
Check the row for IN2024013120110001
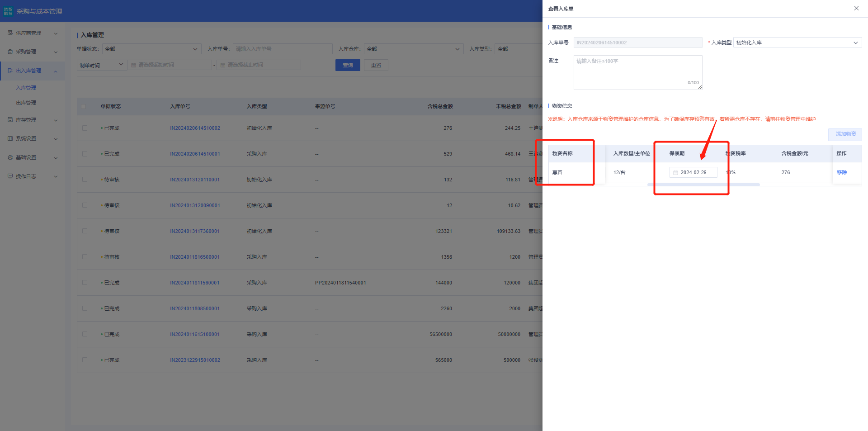(85, 180)
